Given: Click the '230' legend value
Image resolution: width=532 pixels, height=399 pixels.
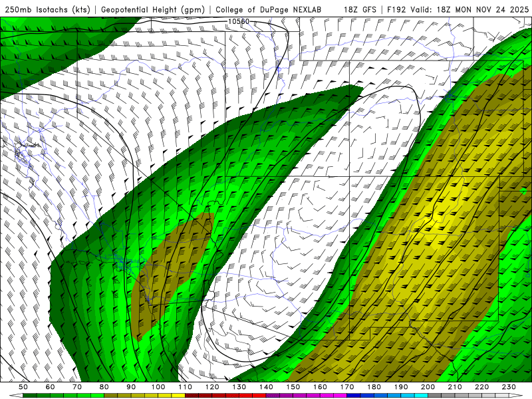Looking at the screenshot, I should 509,387.
